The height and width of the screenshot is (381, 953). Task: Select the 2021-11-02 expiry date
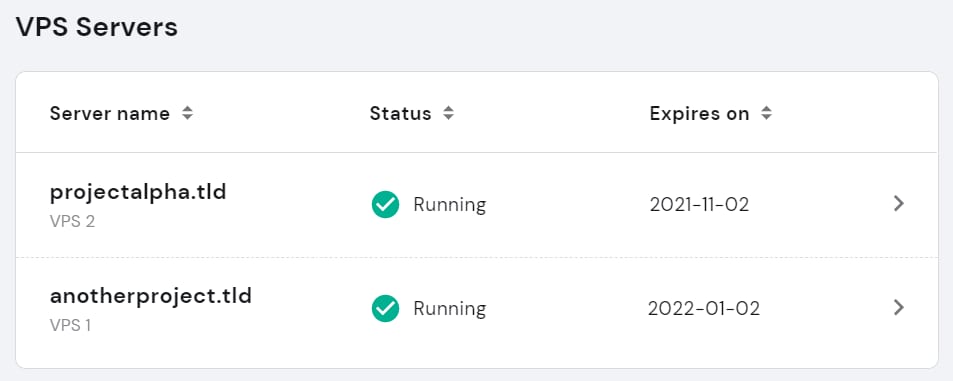click(x=699, y=205)
